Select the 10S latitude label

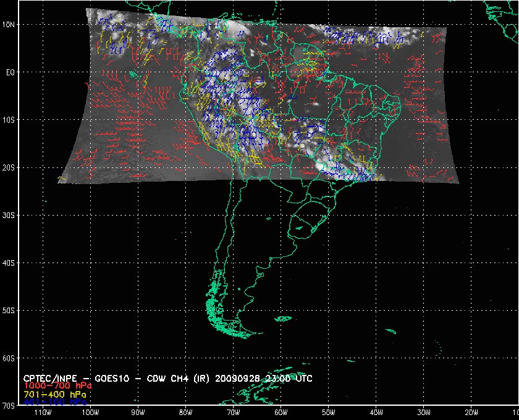[x=8, y=120]
